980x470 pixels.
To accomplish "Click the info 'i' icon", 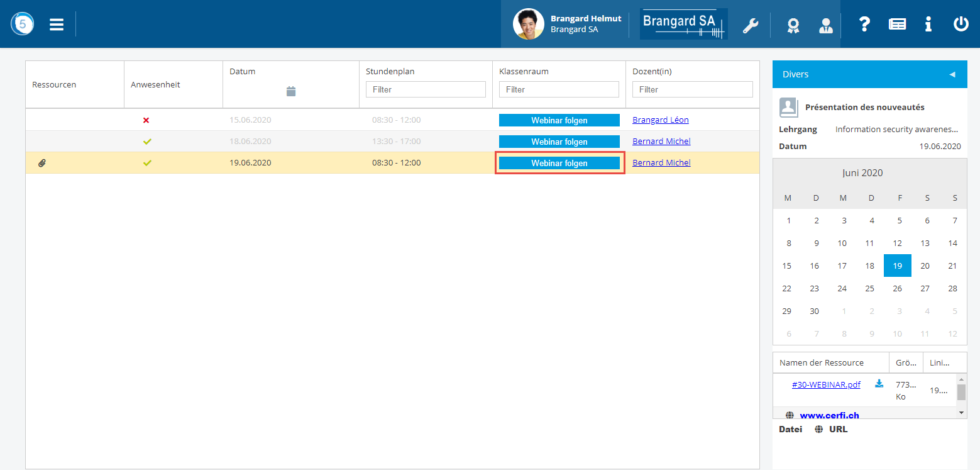I will point(928,25).
